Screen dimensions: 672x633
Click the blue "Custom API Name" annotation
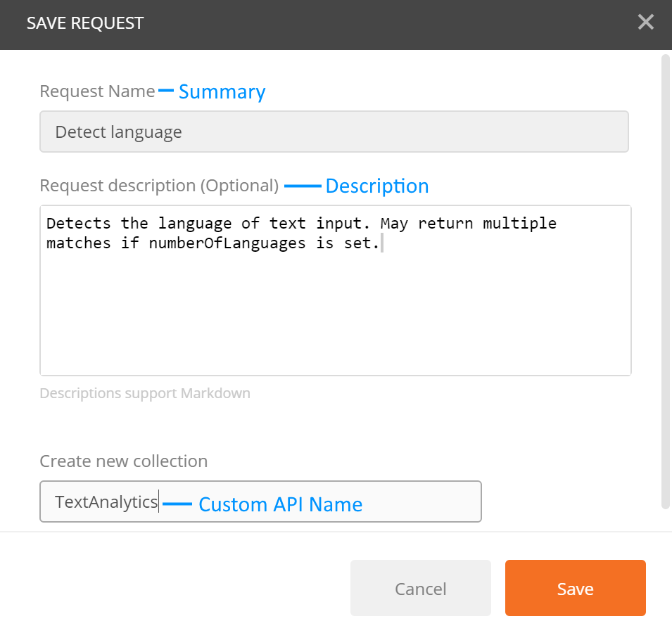tap(280, 504)
